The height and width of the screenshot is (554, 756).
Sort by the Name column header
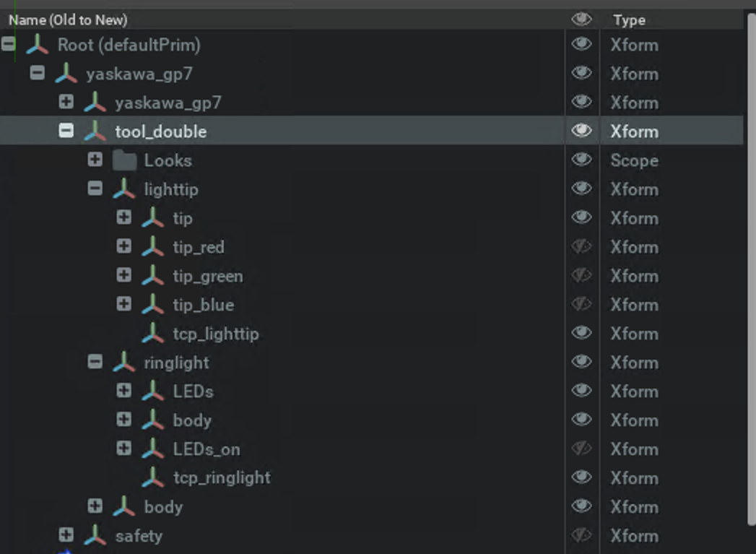68,20
